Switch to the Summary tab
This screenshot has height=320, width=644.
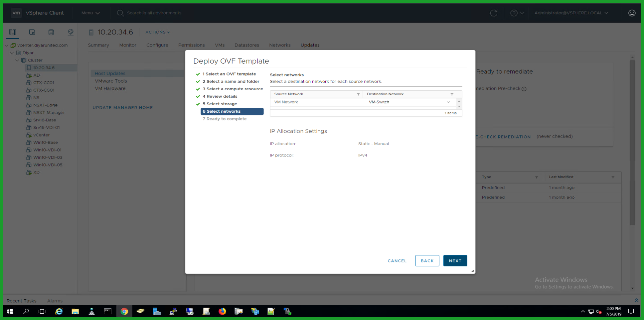[x=99, y=45]
